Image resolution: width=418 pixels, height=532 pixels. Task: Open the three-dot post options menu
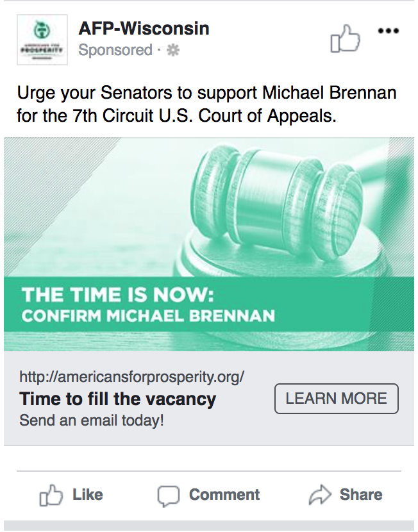[389, 31]
